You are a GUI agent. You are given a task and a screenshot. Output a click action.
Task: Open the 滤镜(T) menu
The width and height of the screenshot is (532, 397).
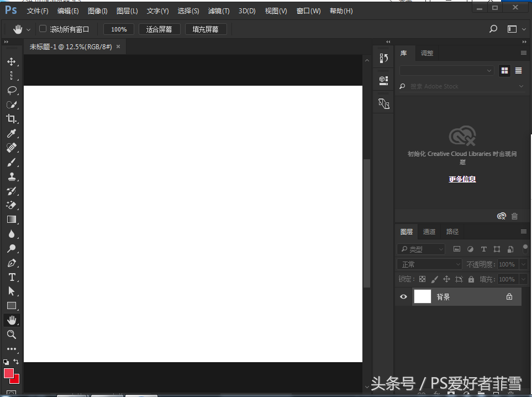[219, 11]
